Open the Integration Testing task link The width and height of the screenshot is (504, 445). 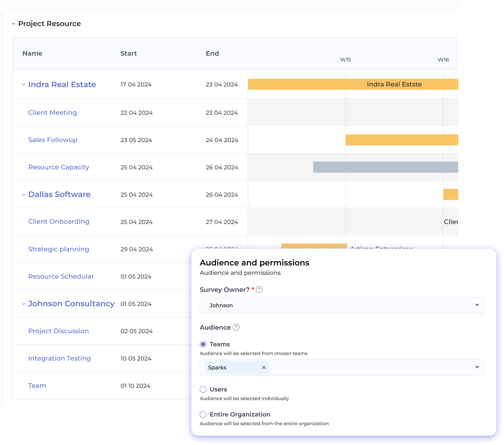(59, 358)
